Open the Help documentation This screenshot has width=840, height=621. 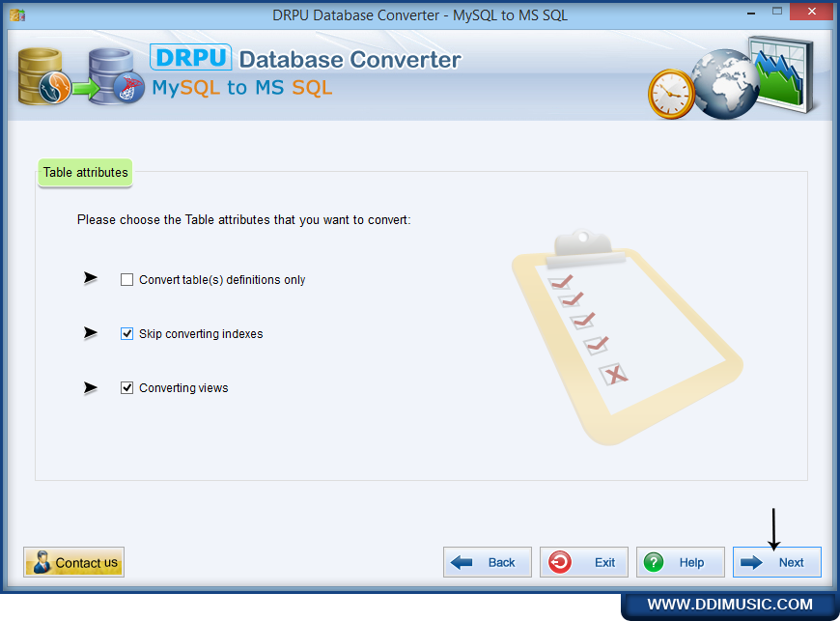(681, 562)
